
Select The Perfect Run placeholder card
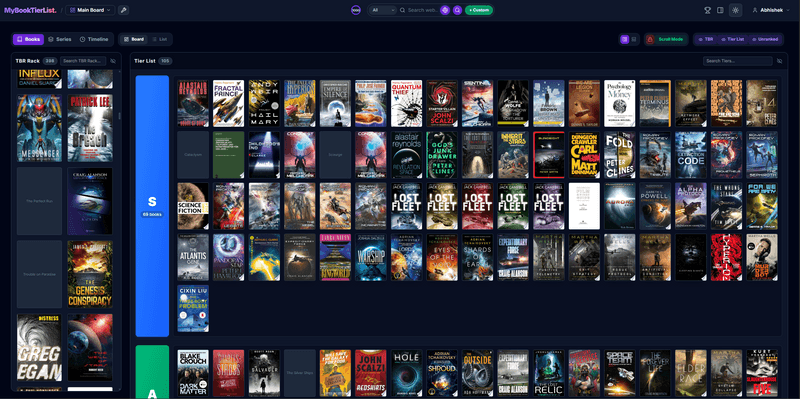39,201
